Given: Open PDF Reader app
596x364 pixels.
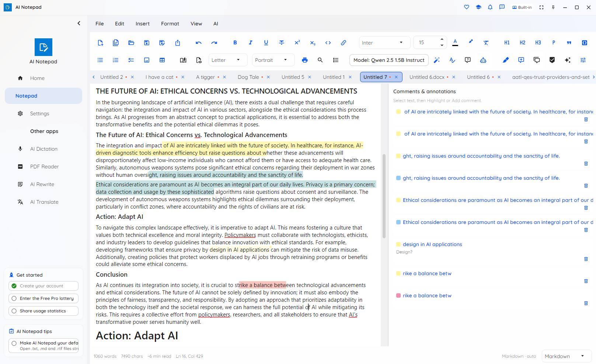Looking at the screenshot, I should click(43, 167).
